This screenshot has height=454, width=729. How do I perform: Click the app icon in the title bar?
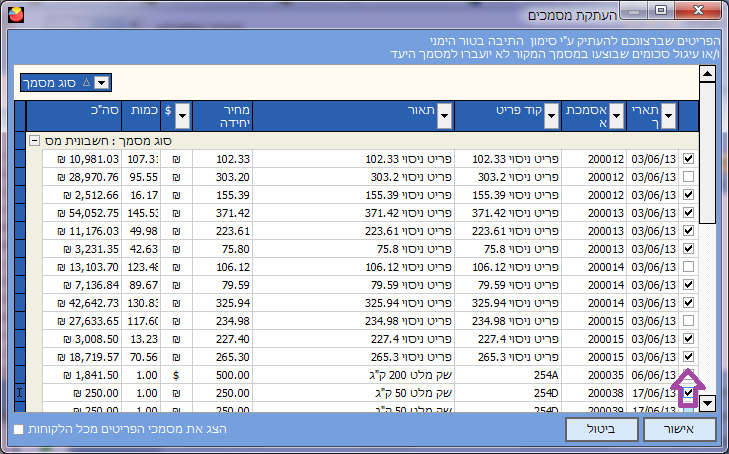12,15
